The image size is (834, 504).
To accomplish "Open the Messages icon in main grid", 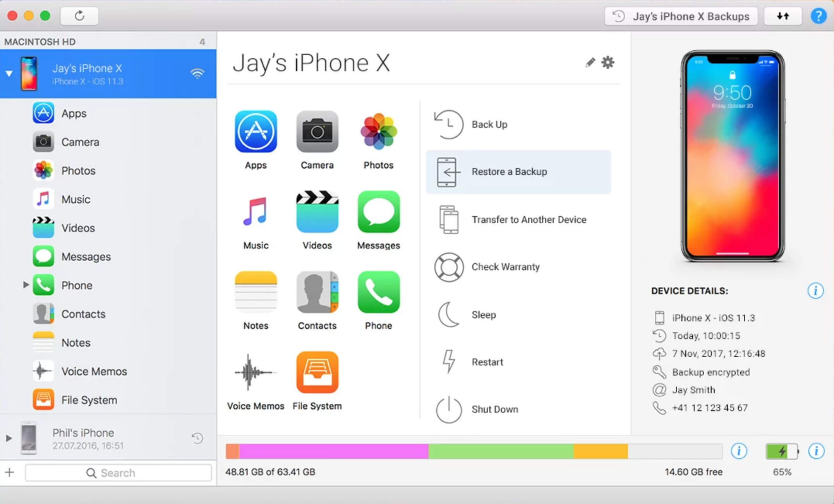I will pyautogui.click(x=378, y=212).
